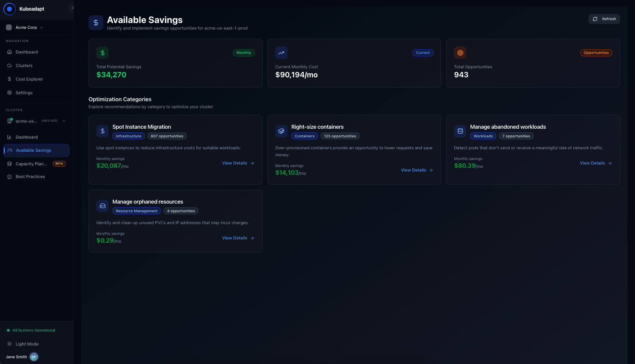Switch to Light Mode

click(27, 344)
